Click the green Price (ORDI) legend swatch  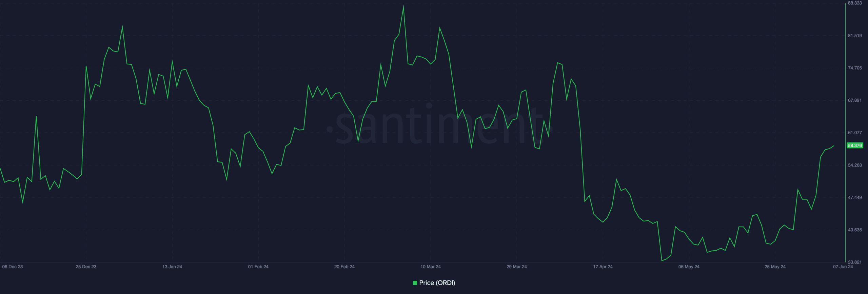(415, 283)
